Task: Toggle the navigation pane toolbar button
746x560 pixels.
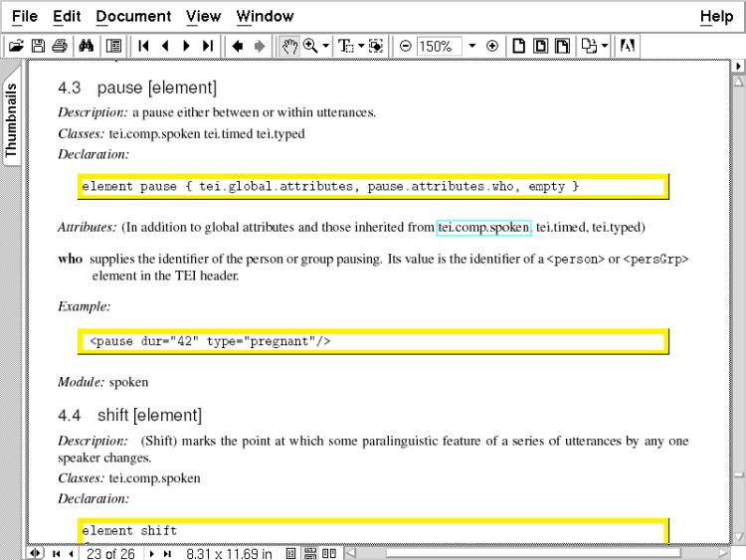Action: click(x=113, y=46)
